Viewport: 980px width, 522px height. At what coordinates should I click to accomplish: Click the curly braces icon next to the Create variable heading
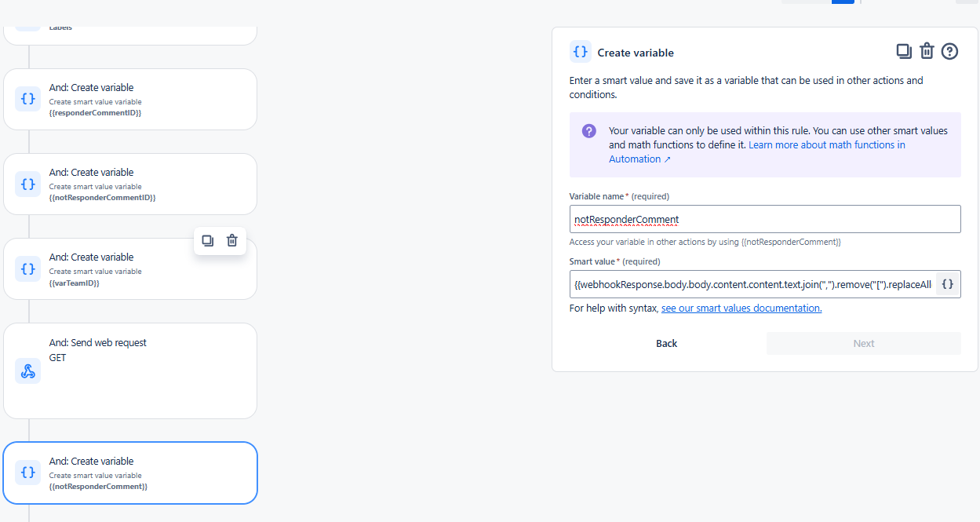[581, 52]
